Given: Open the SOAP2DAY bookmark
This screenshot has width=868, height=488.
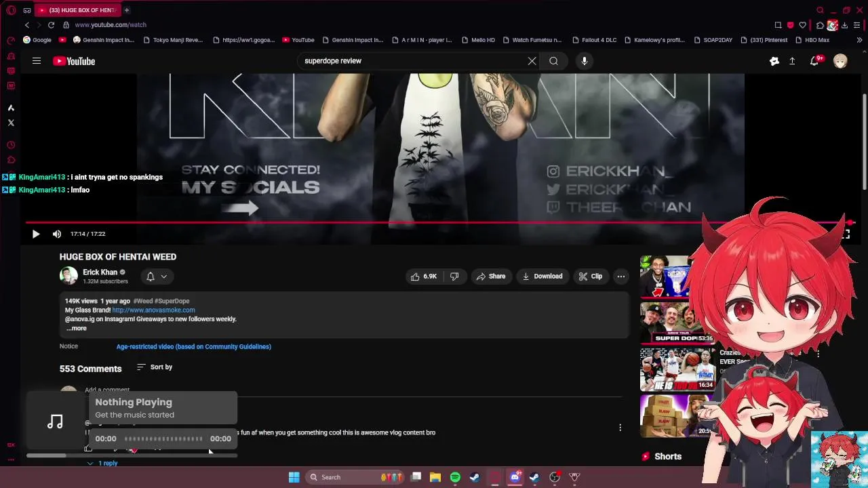Looking at the screenshot, I should tap(713, 40).
